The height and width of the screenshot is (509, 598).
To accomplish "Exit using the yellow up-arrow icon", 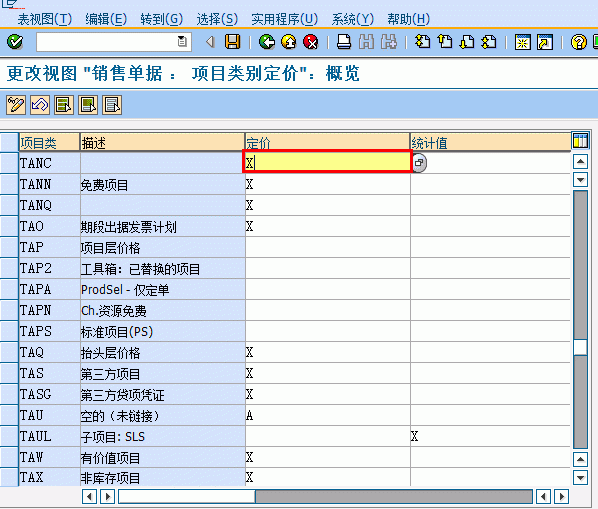I will [x=289, y=42].
